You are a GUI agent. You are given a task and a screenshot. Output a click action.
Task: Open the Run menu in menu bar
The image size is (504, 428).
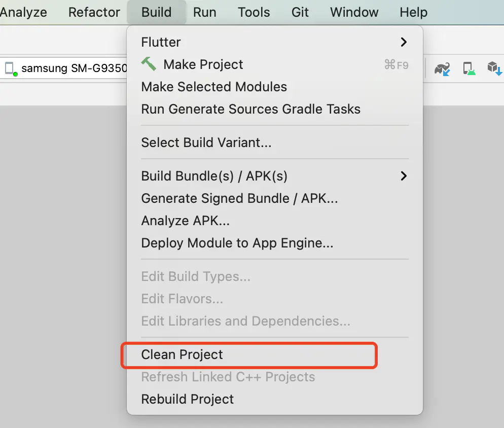click(205, 12)
